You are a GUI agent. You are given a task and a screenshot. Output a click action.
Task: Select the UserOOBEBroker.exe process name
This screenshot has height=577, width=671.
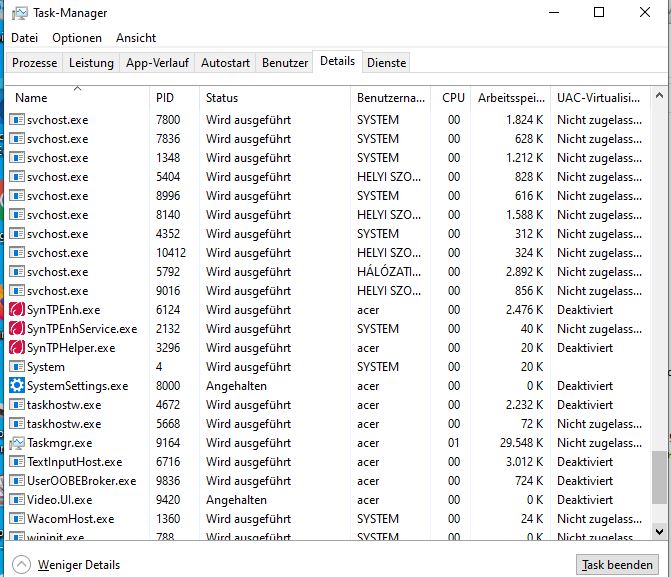(82, 481)
